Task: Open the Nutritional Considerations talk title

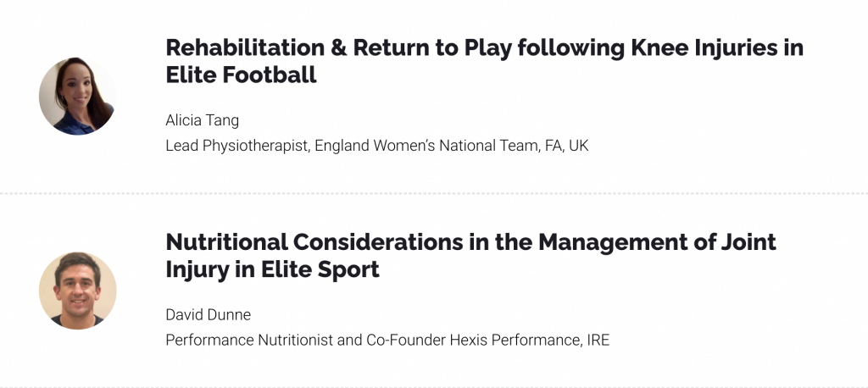Action: 470,255
